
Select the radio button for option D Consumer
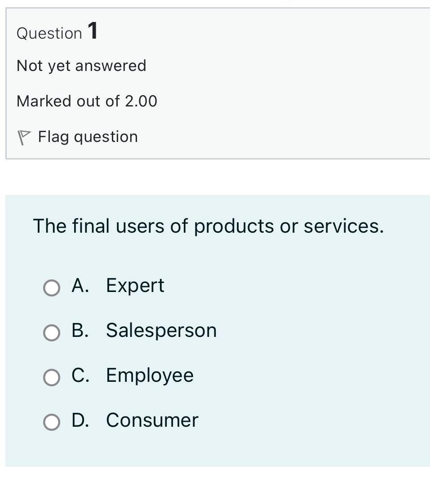pos(51,423)
